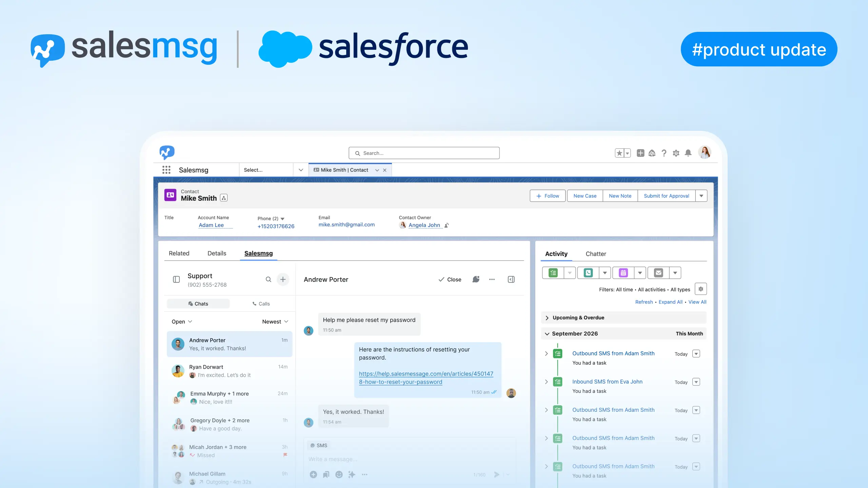The width and height of the screenshot is (868, 488).
Task: Open the emoji picker icon
Action: [339, 474]
